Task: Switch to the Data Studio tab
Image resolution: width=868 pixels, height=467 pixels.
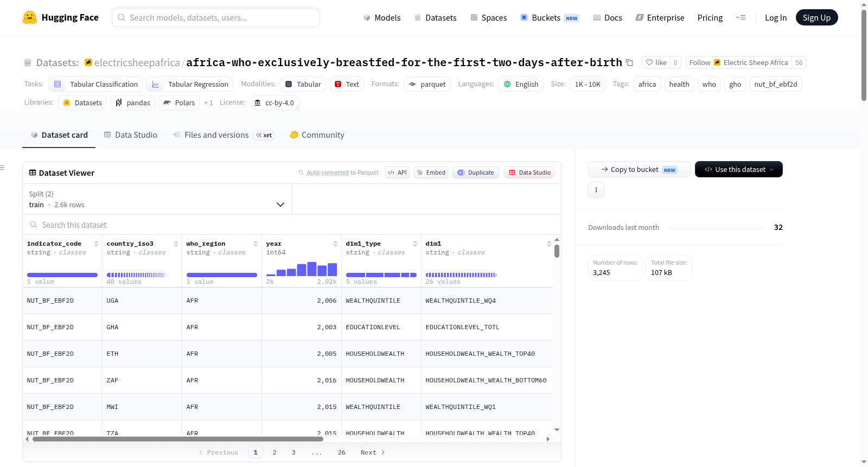Action: tap(130, 135)
